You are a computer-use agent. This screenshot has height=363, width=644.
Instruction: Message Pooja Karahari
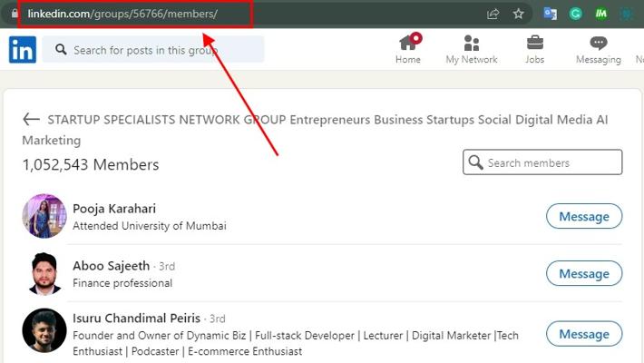[x=584, y=216]
